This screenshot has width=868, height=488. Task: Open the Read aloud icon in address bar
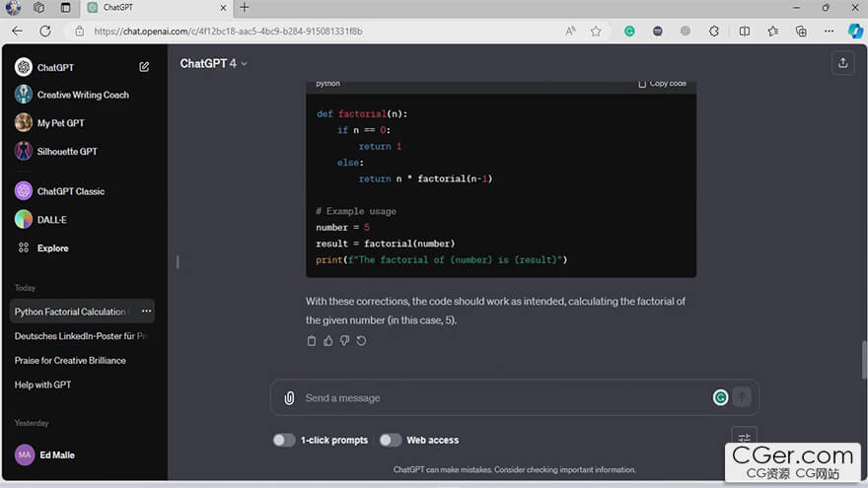tap(570, 32)
